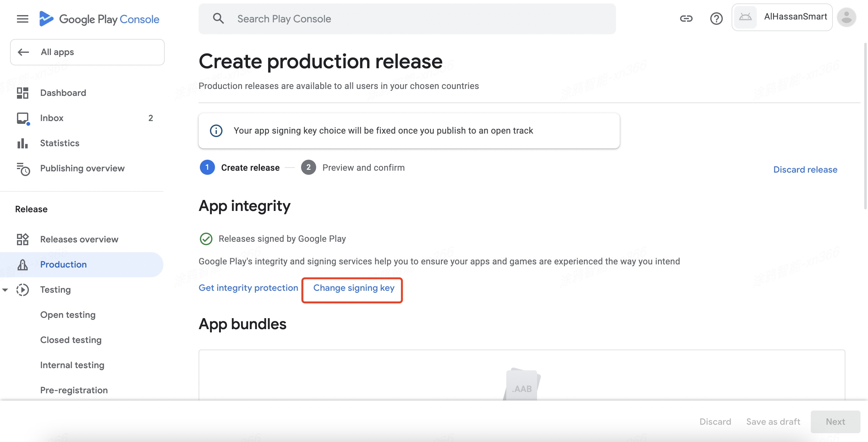
Task: Click the All apps button
Action: click(x=87, y=52)
